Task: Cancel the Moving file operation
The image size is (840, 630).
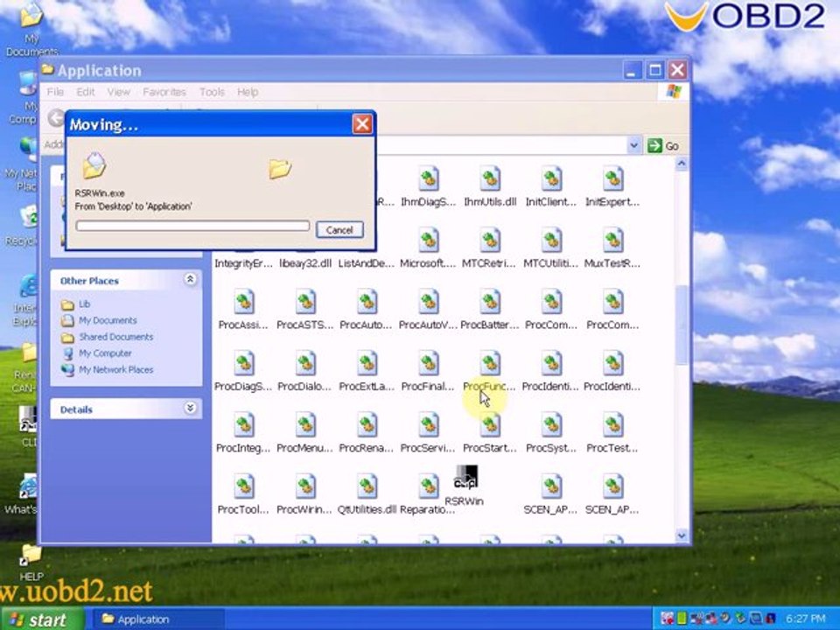Action: (339, 230)
